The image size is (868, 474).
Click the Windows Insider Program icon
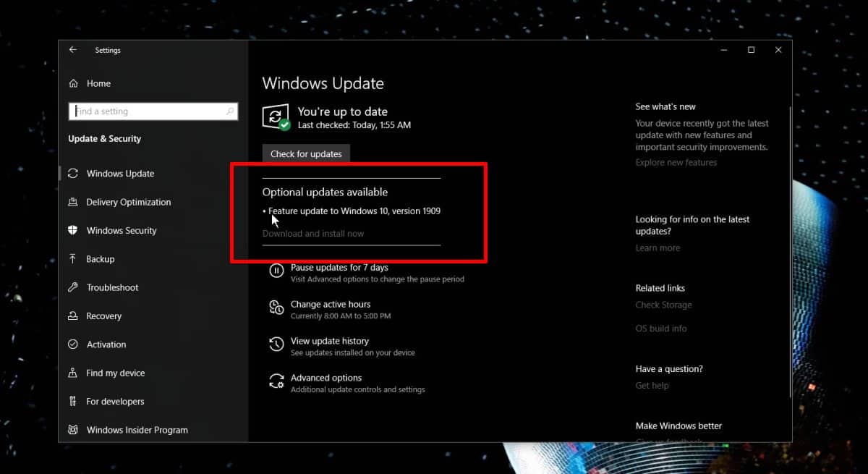[73, 430]
